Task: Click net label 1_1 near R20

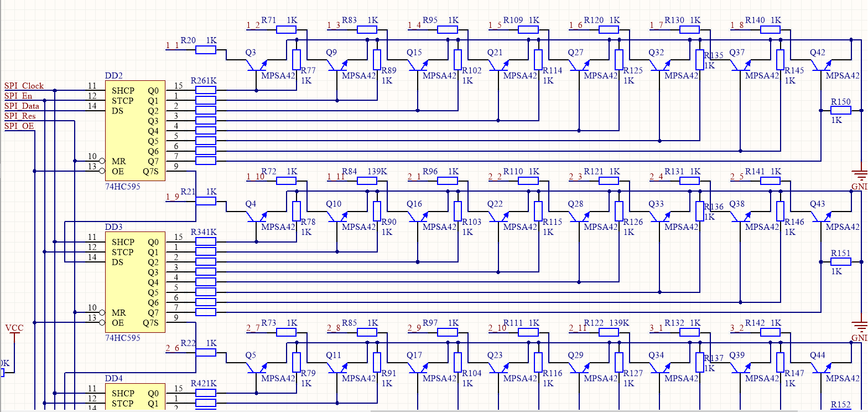Action: 172,45
